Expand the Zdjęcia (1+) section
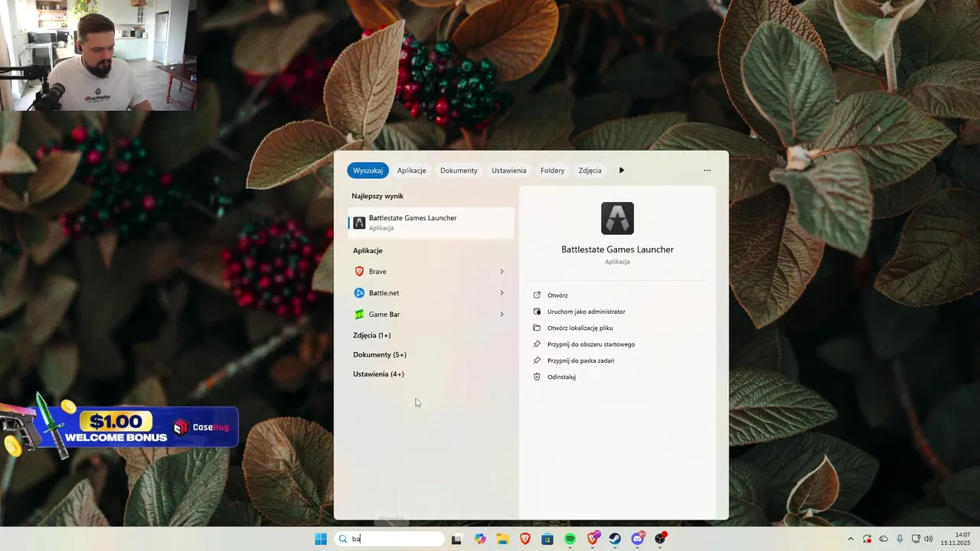The width and height of the screenshot is (980, 551). pos(372,335)
